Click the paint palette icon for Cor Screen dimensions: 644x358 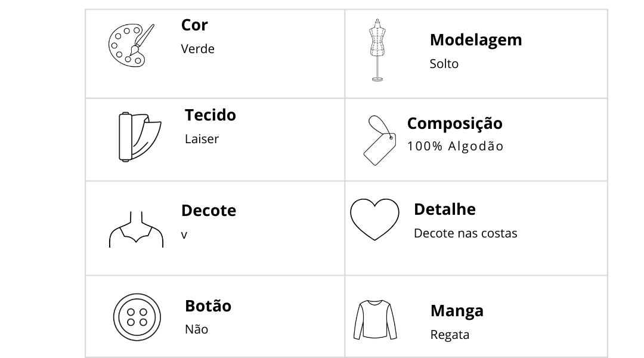click(131, 45)
